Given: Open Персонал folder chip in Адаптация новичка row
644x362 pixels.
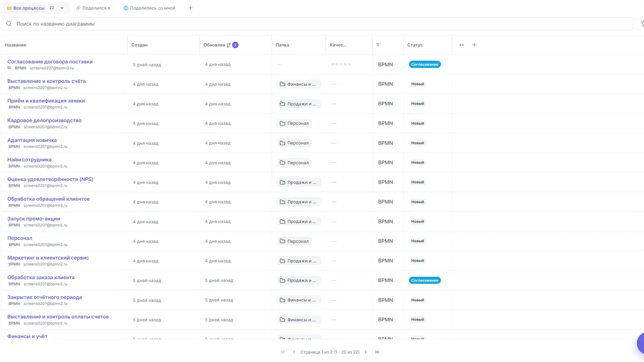Looking at the screenshot, I should pos(294,143).
